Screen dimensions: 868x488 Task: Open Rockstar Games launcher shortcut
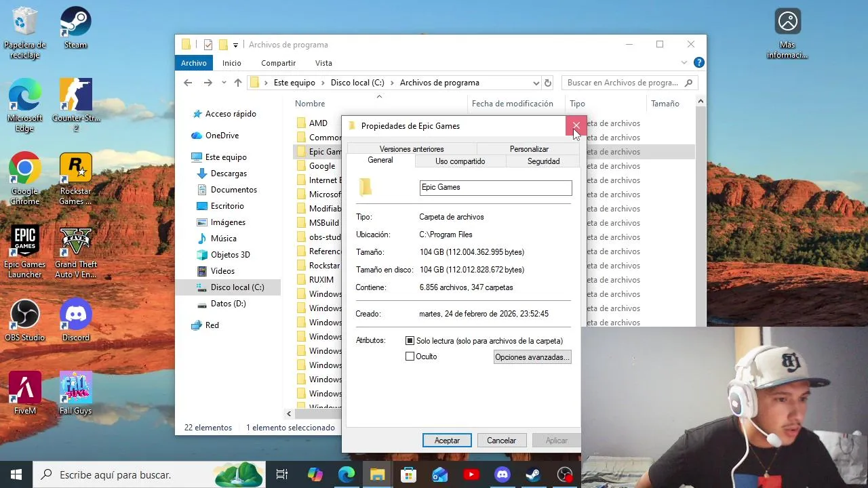(76, 178)
